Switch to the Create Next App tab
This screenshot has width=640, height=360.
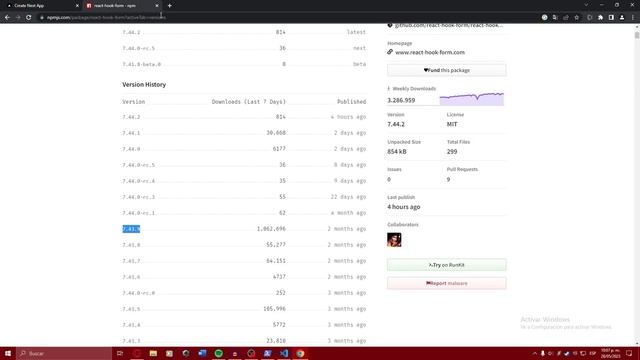[x=41, y=6]
